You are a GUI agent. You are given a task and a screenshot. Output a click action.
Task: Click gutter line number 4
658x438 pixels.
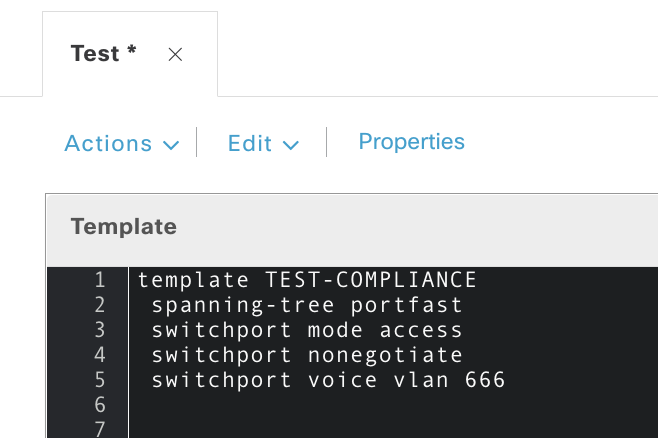click(x=99, y=355)
